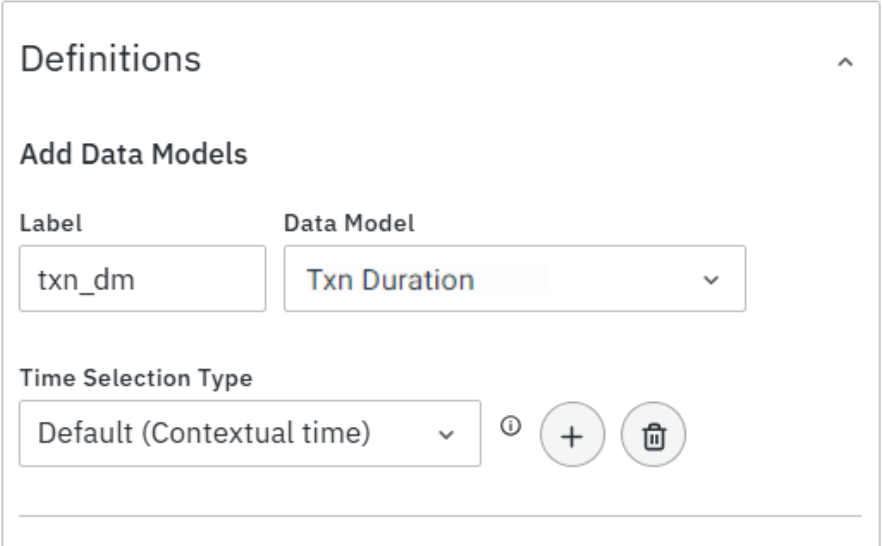
Task: Open the Data Model dropdown
Action: point(514,279)
